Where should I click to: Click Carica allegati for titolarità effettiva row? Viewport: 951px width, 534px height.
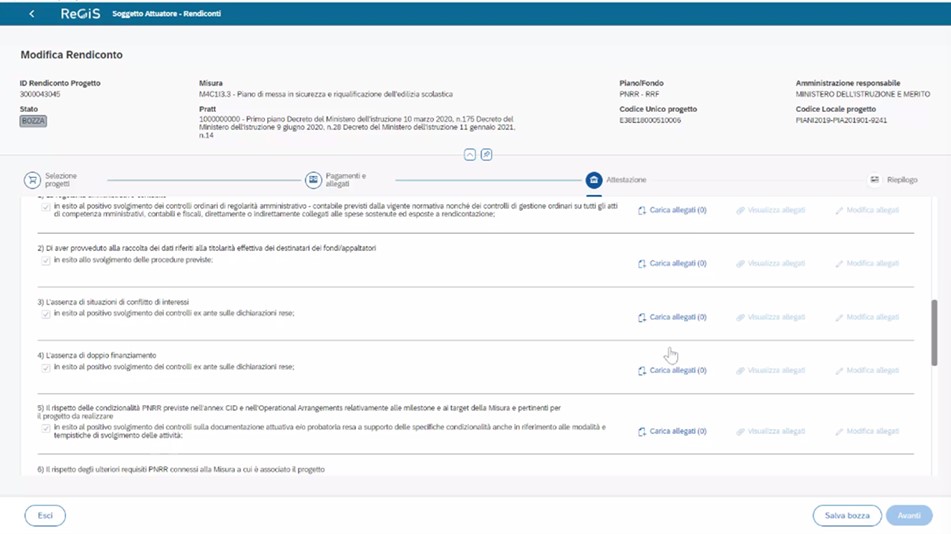[677, 264]
